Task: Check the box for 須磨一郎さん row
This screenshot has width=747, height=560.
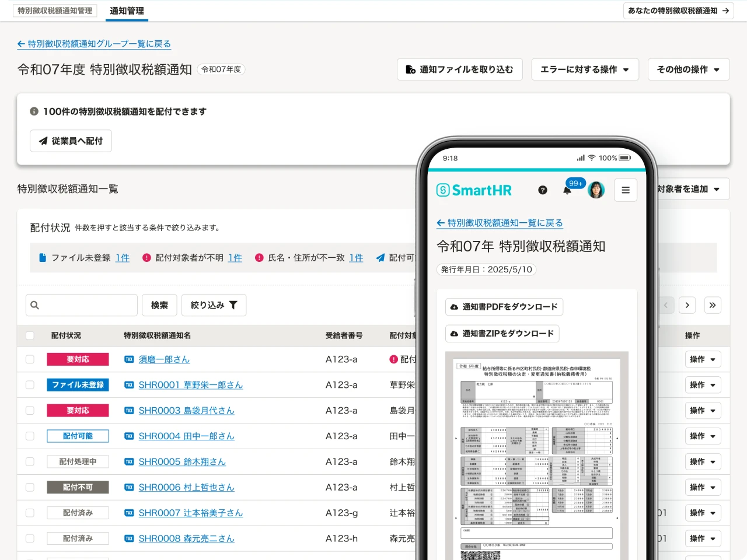Action: tap(30, 359)
